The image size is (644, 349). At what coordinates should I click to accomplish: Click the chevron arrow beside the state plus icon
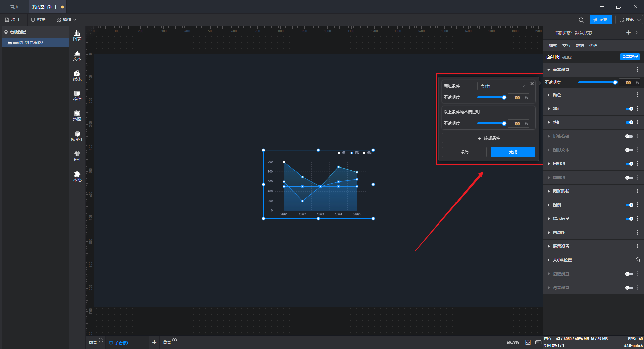click(x=637, y=33)
